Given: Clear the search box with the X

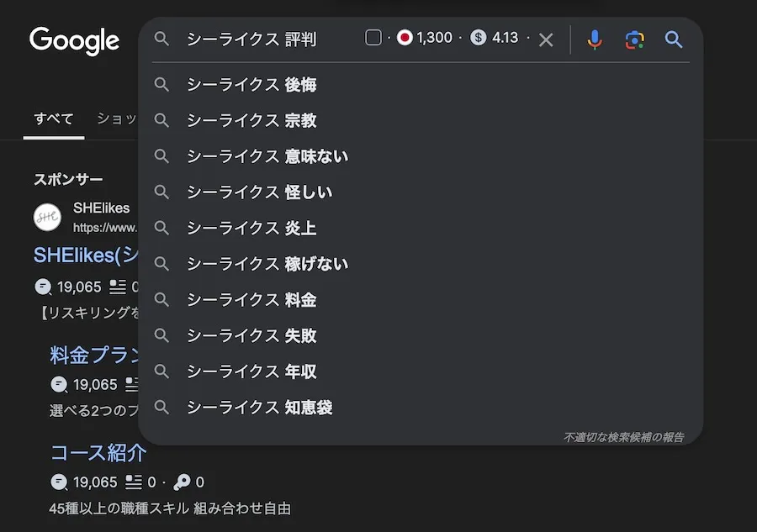Looking at the screenshot, I should pos(546,40).
